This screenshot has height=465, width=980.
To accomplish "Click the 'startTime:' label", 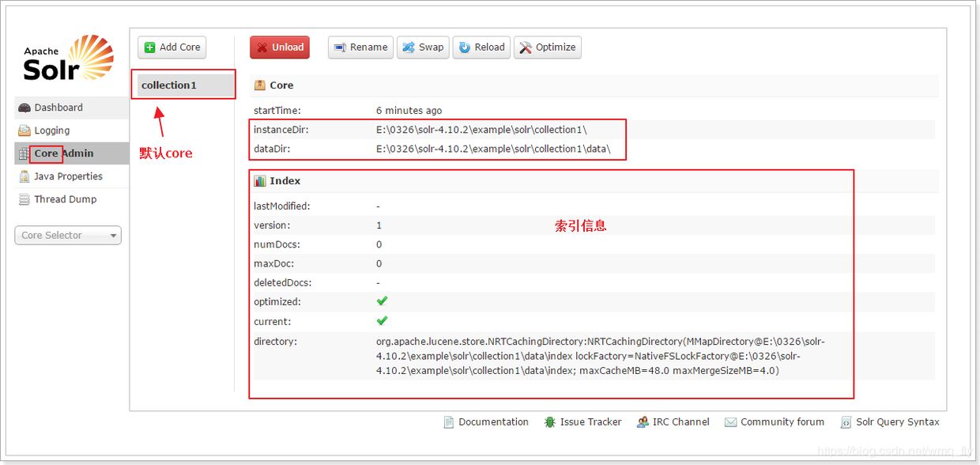I will (x=277, y=111).
